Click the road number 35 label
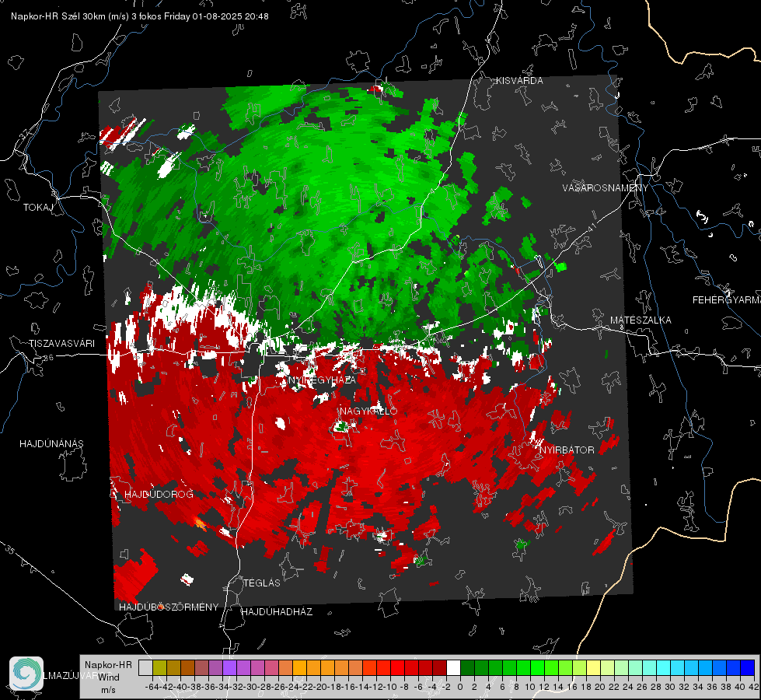This screenshot has width=761, height=700. click(x=10, y=550)
